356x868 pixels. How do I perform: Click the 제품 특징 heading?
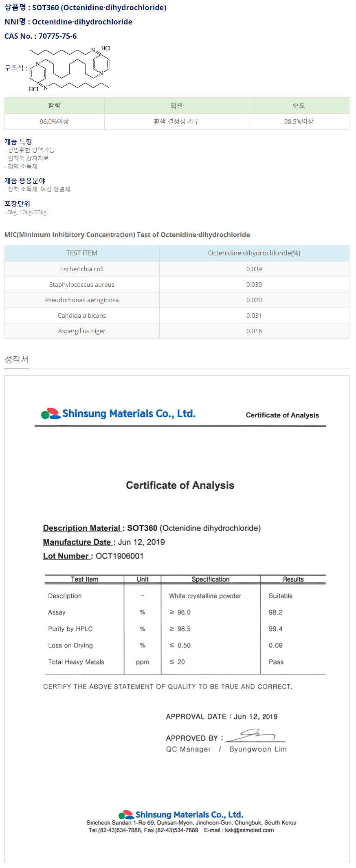(18, 142)
